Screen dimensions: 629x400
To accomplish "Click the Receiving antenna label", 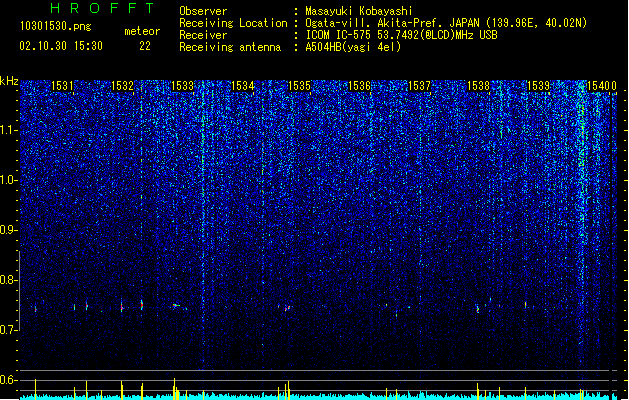I will [x=230, y=47].
